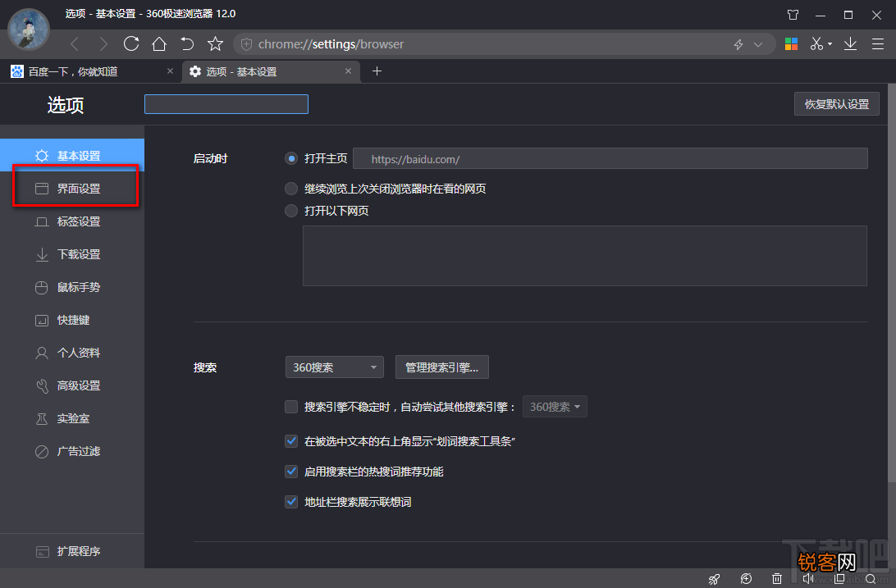Open the screenshot scissors tool

[816, 44]
